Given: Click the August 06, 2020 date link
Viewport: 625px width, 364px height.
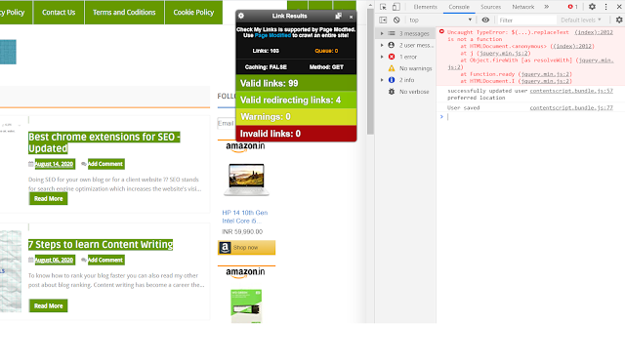Looking at the screenshot, I should tap(54, 260).
